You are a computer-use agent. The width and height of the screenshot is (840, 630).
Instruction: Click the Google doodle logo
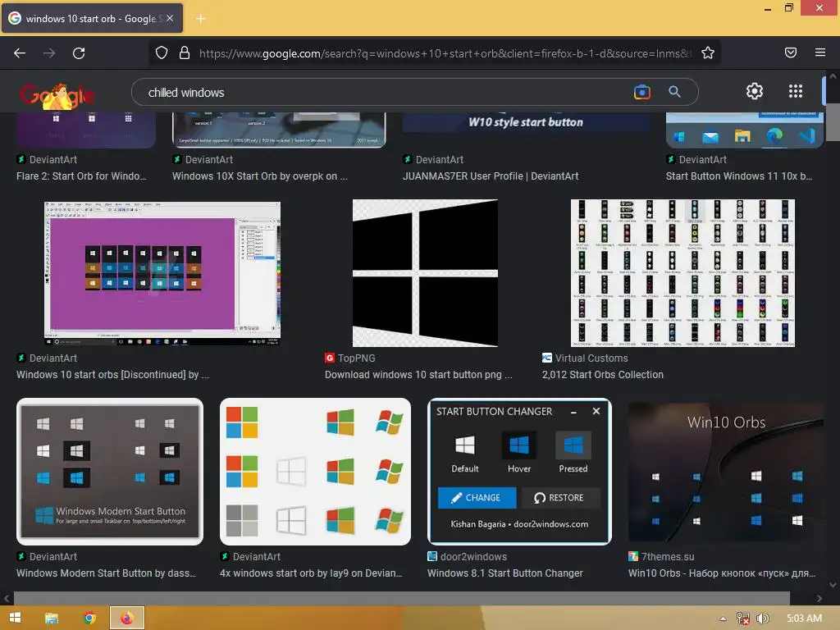(x=57, y=96)
